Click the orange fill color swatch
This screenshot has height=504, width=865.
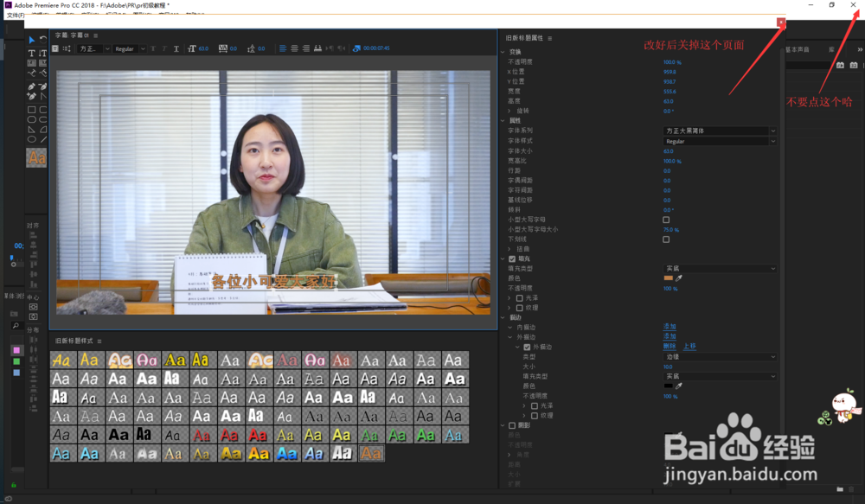(668, 278)
